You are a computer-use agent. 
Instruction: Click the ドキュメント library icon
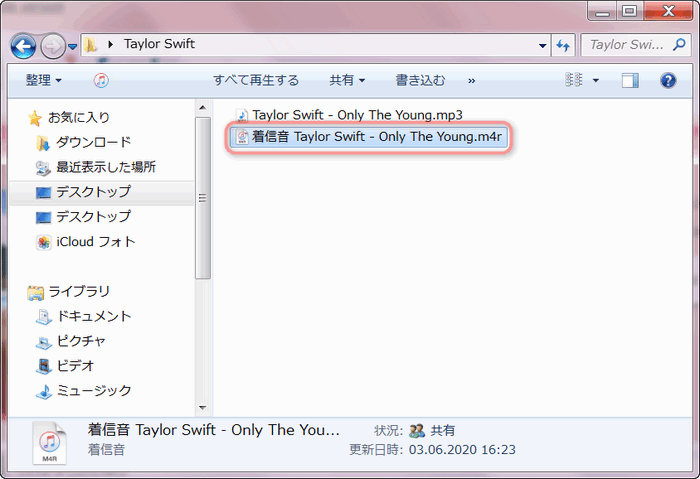click(x=43, y=317)
